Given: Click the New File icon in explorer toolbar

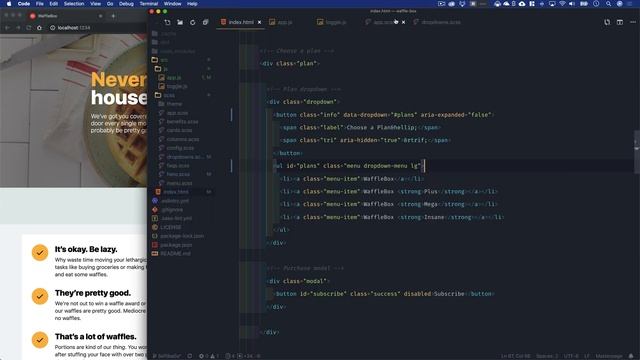Looking at the screenshot, I should (167, 22).
